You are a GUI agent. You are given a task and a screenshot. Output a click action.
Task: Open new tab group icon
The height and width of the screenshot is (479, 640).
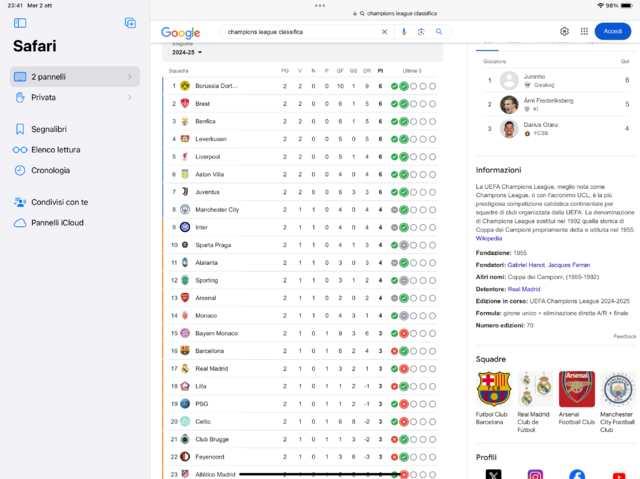click(x=130, y=23)
